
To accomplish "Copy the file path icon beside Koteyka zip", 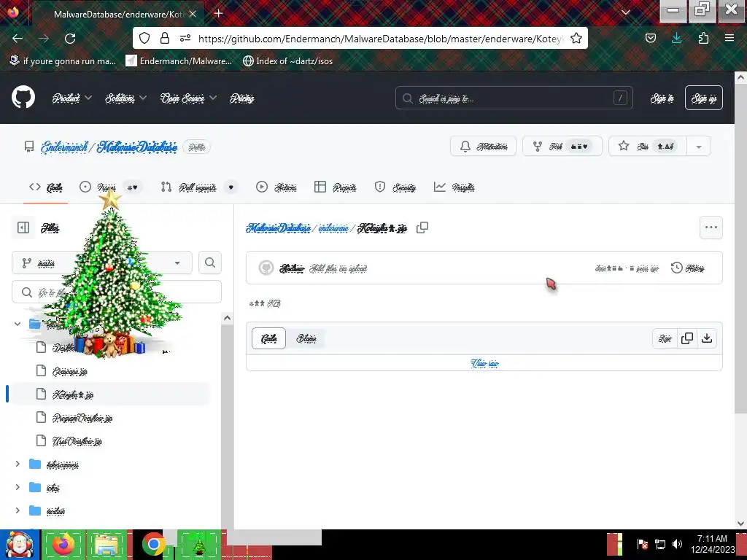I will [x=422, y=227].
